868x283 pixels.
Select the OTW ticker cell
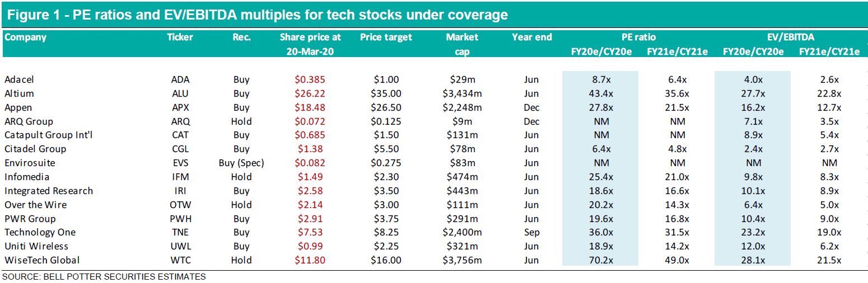coord(180,205)
